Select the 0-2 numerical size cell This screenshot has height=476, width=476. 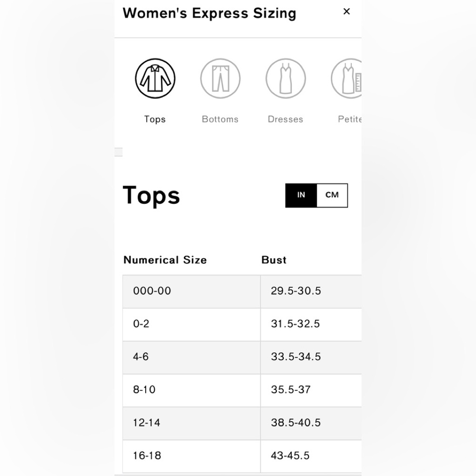(x=191, y=324)
